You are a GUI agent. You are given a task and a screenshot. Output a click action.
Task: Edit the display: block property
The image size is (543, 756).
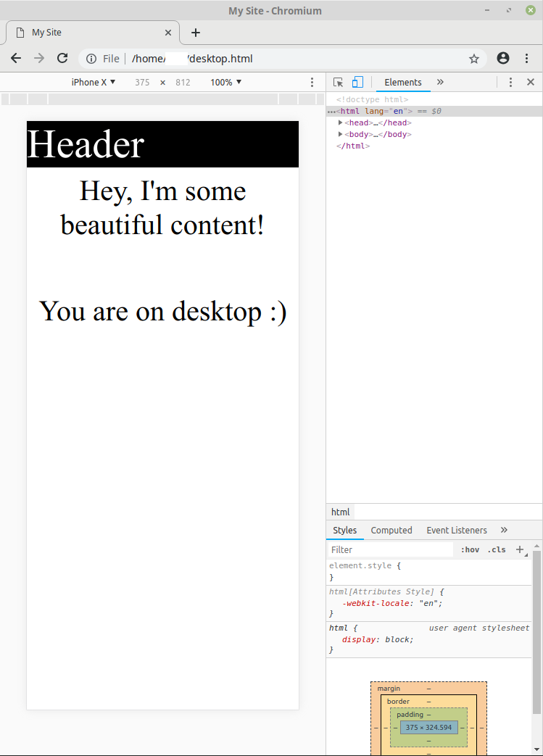(x=378, y=640)
